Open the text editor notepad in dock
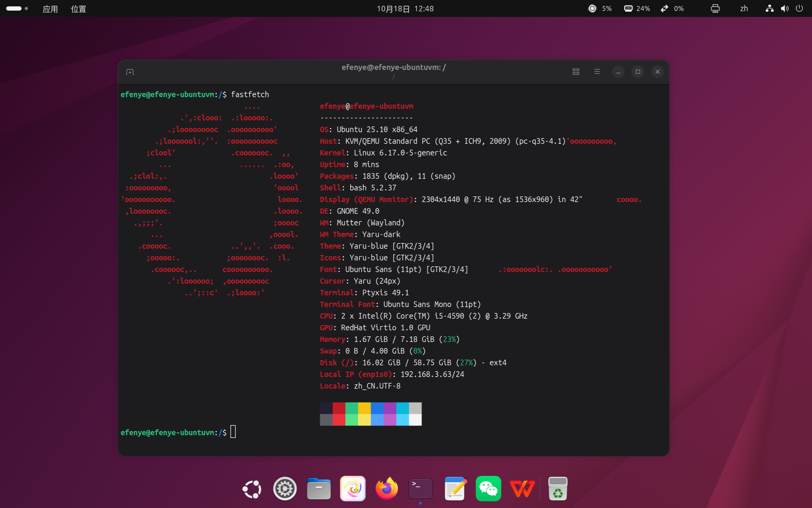This screenshot has height=508, width=812. (x=455, y=489)
